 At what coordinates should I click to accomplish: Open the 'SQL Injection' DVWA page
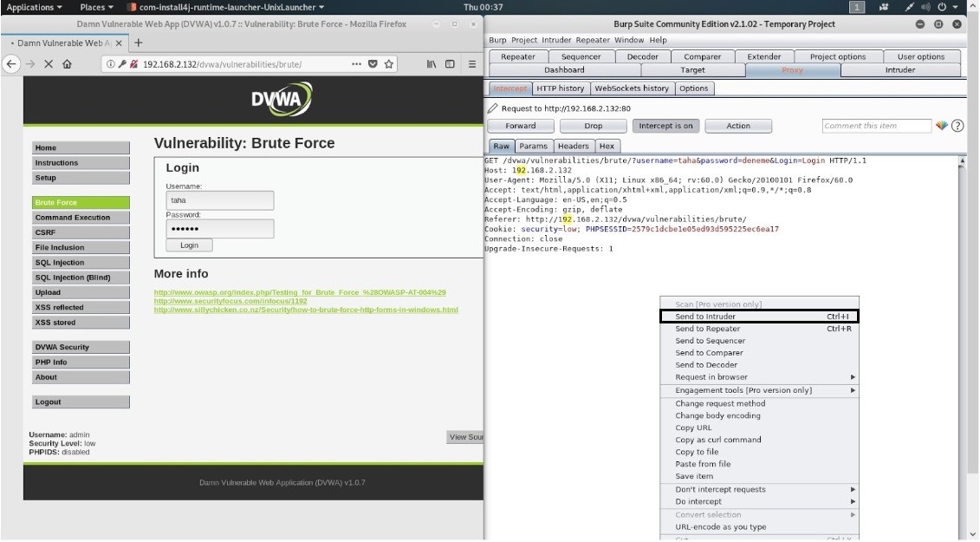click(x=60, y=263)
